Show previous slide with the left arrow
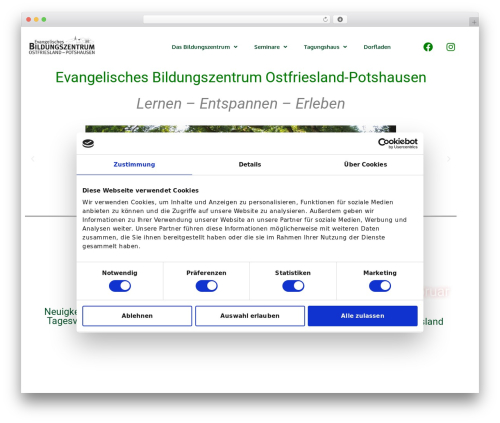 click(33, 159)
